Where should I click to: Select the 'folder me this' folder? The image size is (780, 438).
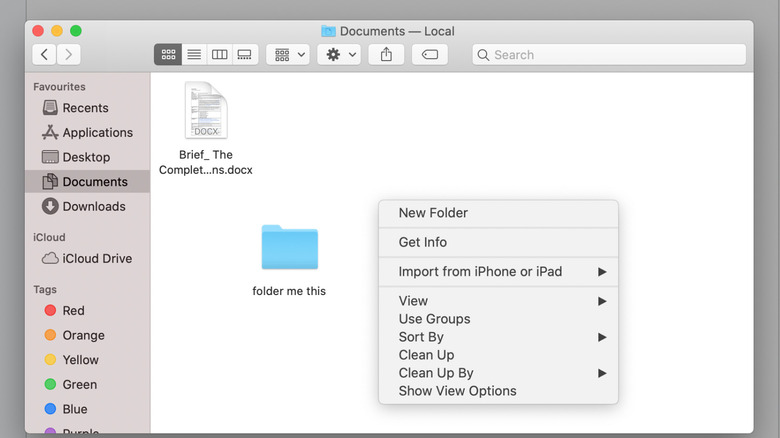point(289,249)
